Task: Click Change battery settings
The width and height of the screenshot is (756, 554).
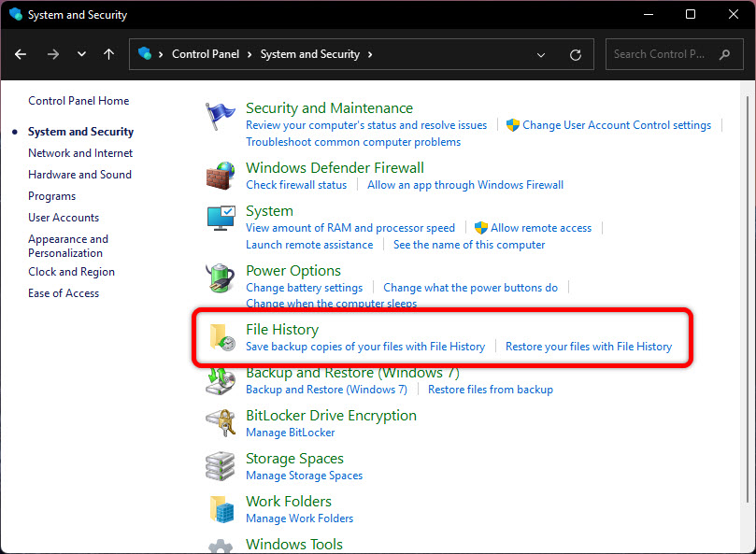Action: [x=305, y=288]
